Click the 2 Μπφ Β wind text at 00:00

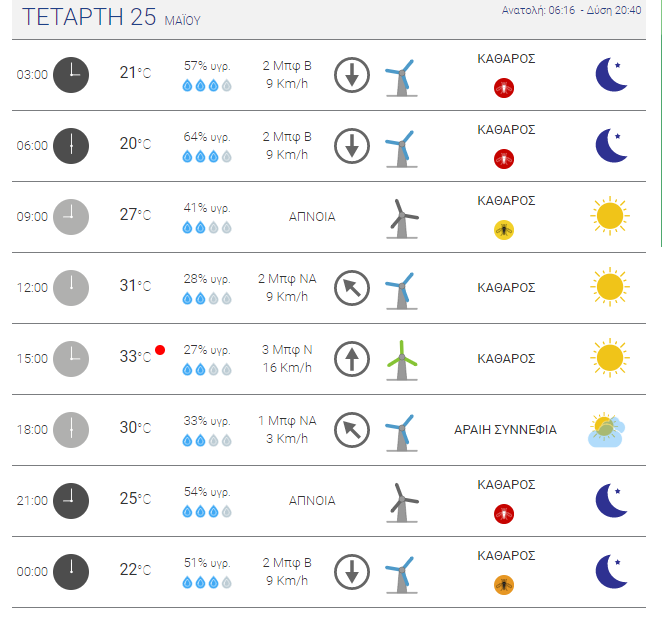tap(287, 563)
